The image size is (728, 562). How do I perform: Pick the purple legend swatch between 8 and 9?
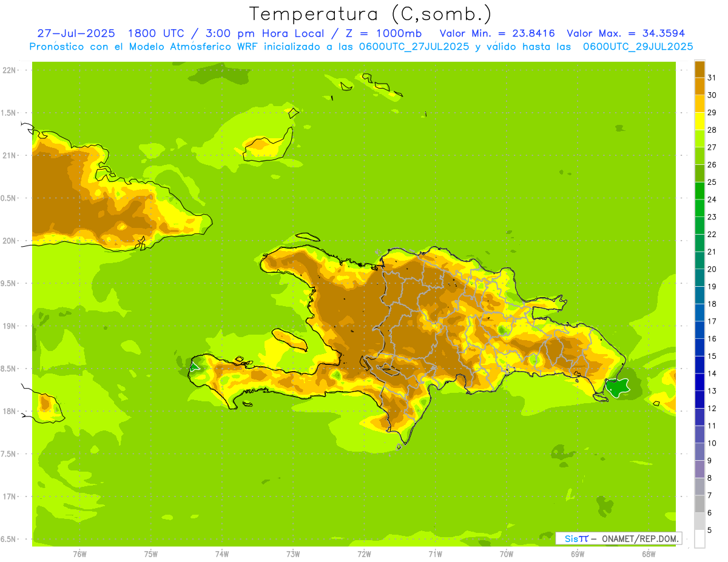tap(699, 469)
